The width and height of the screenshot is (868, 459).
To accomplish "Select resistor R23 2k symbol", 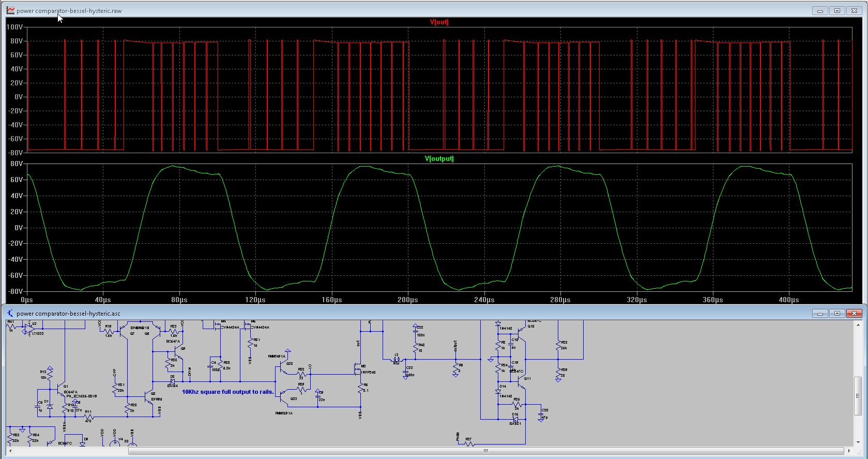I will coord(168,363).
